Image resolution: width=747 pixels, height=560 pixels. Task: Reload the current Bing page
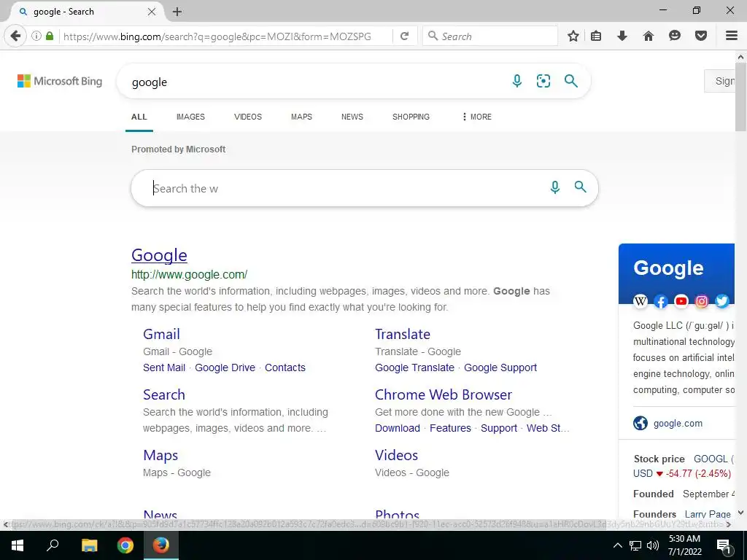[404, 36]
